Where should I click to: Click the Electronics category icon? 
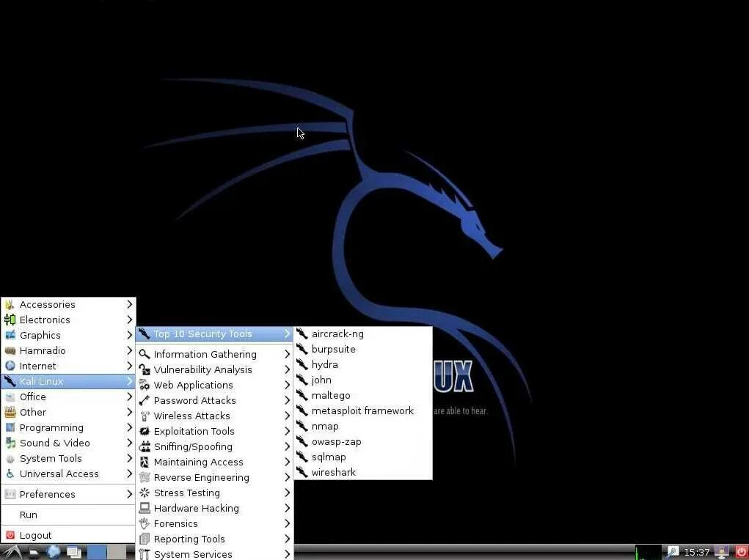(10, 320)
